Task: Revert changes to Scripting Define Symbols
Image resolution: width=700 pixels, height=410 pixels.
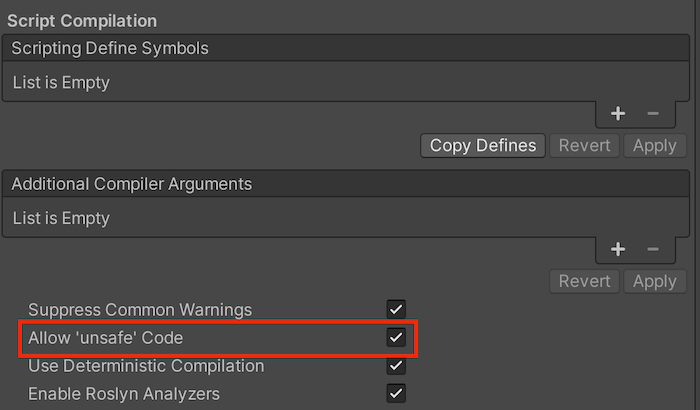Action: 584,146
